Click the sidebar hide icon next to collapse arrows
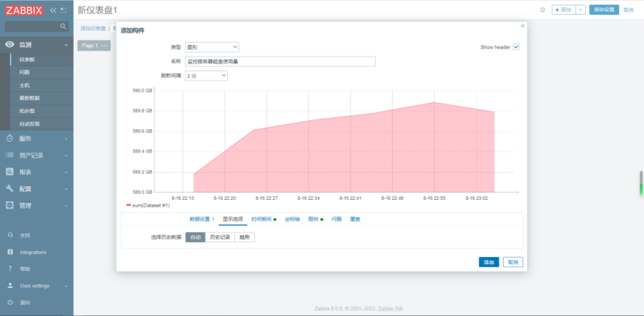The width and height of the screenshot is (644, 316). pyautogui.click(x=63, y=10)
